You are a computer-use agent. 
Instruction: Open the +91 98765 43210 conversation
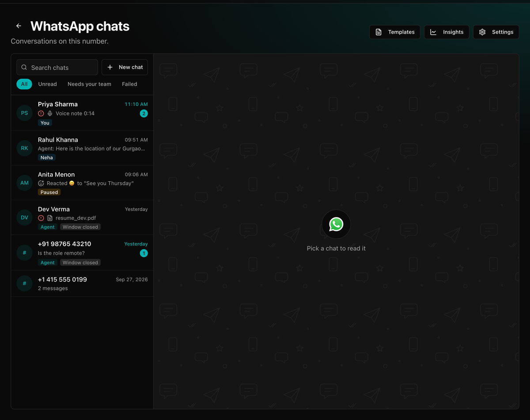point(82,253)
